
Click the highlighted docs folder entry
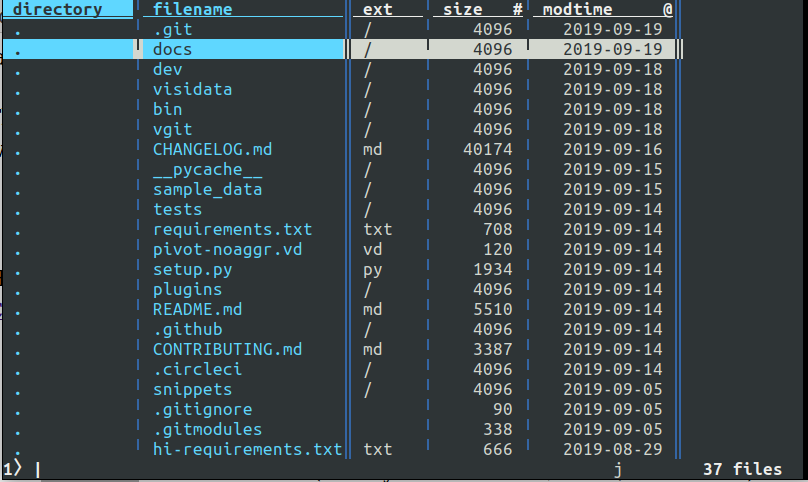point(172,49)
